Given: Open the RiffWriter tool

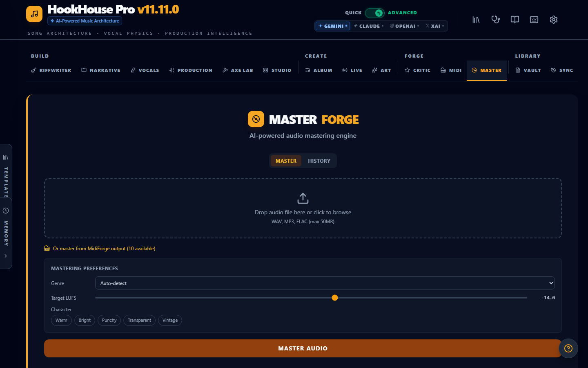Looking at the screenshot, I should click(x=51, y=70).
